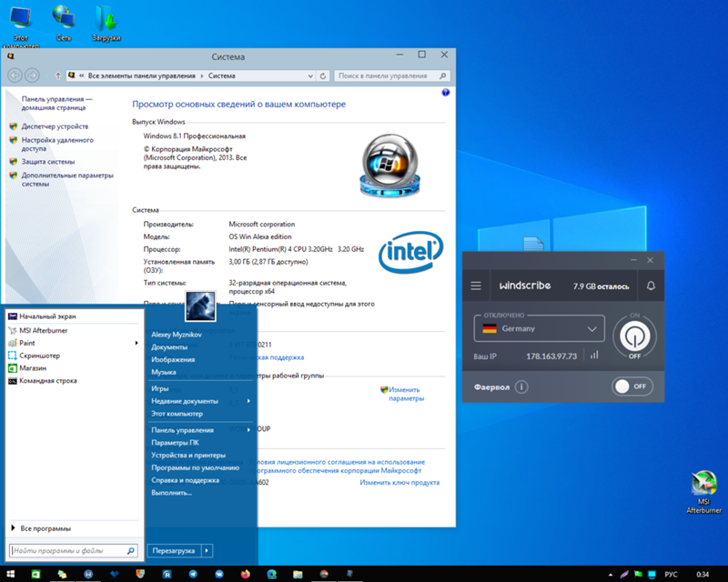Click the signal strength bars in Windscribe

pos(594,355)
